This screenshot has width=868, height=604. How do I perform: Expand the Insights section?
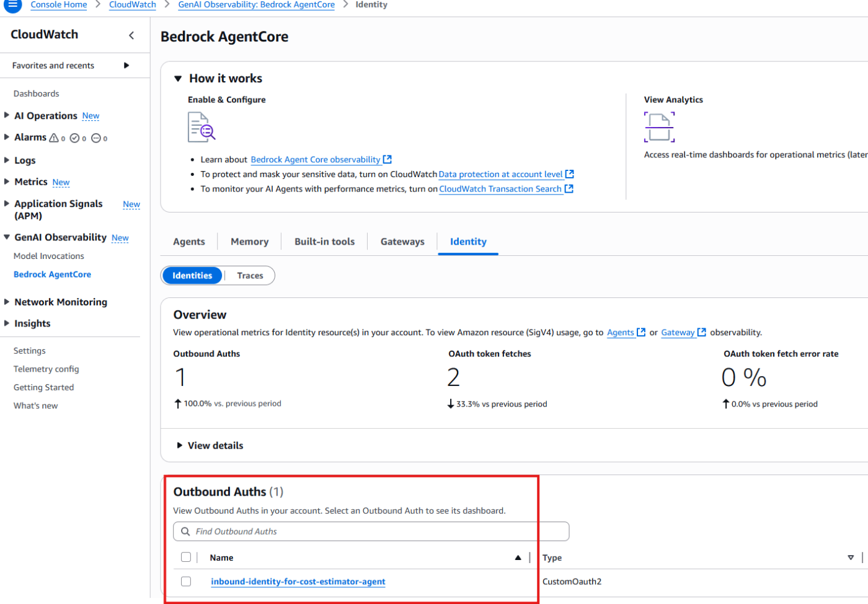click(7, 323)
